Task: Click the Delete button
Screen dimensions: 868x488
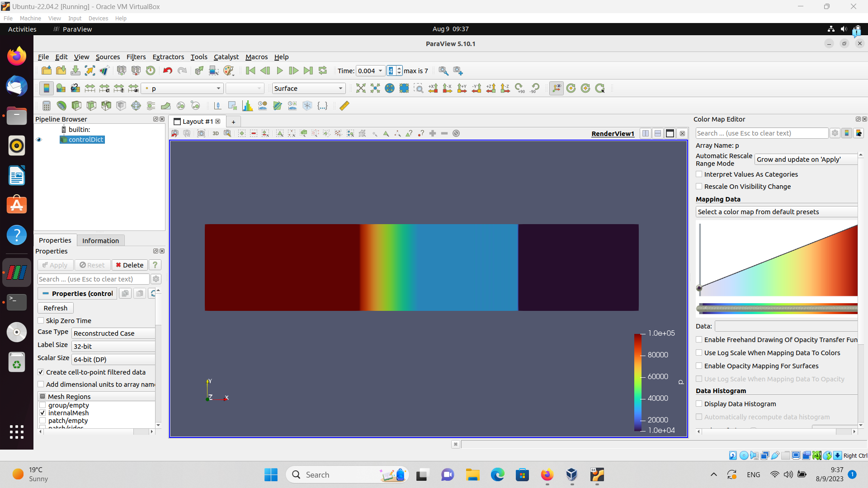Action: [x=129, y=265]
